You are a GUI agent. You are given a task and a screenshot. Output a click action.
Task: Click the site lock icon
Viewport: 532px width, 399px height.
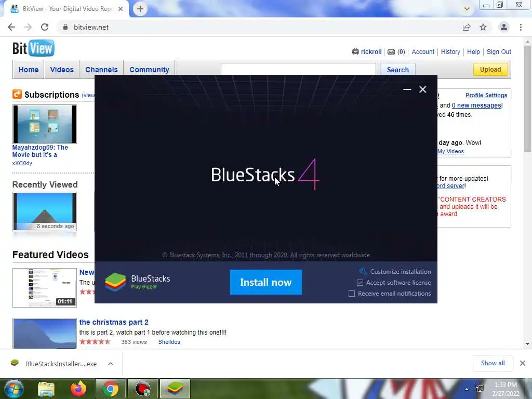point(65,27)
